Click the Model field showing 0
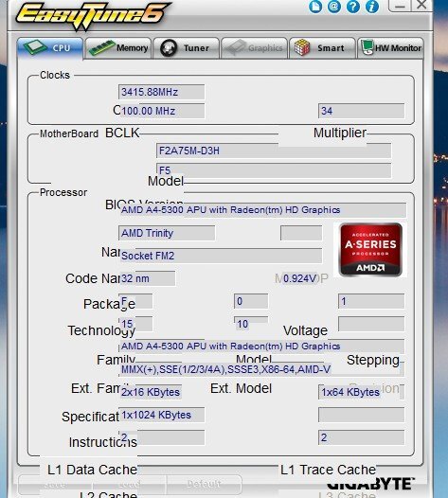 [251, 301]
